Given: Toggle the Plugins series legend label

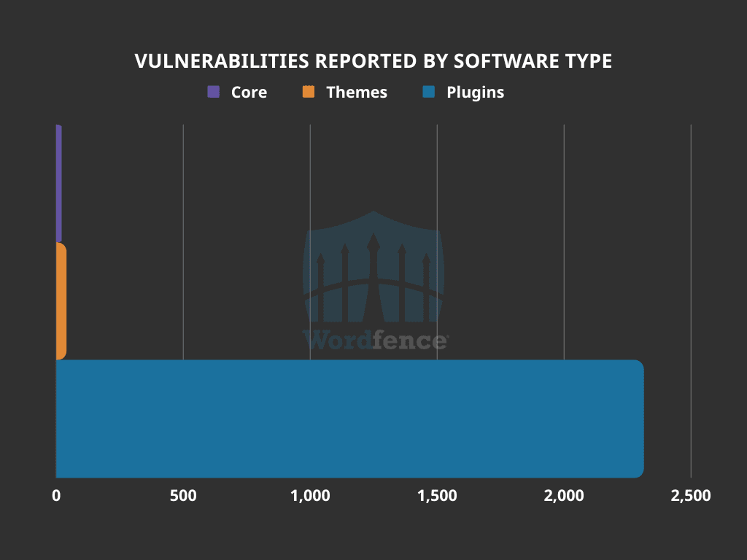Looking at the screenshot, I should (x=475, y=93).
